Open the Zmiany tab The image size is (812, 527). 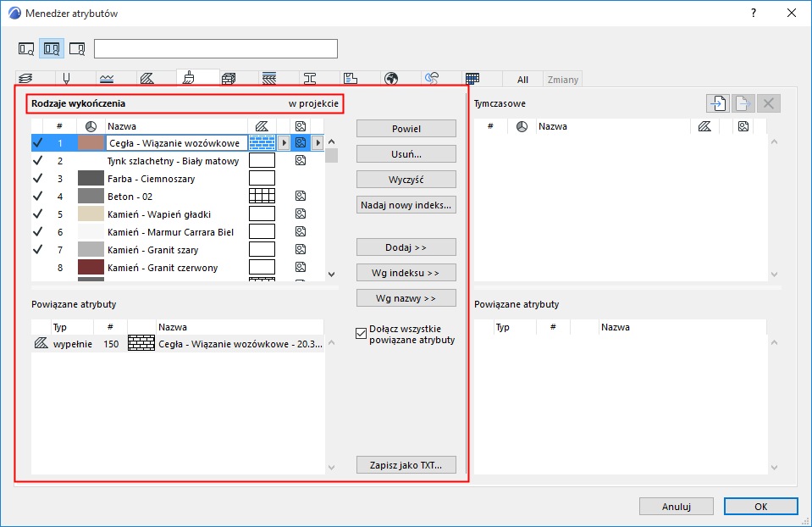point(562,80)
